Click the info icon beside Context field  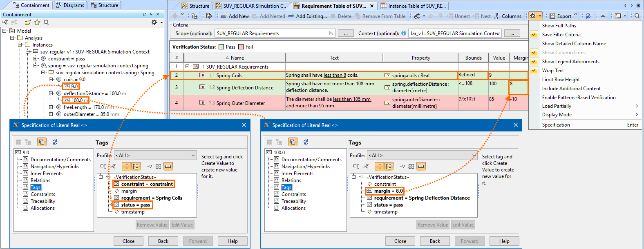click(404, 33)
